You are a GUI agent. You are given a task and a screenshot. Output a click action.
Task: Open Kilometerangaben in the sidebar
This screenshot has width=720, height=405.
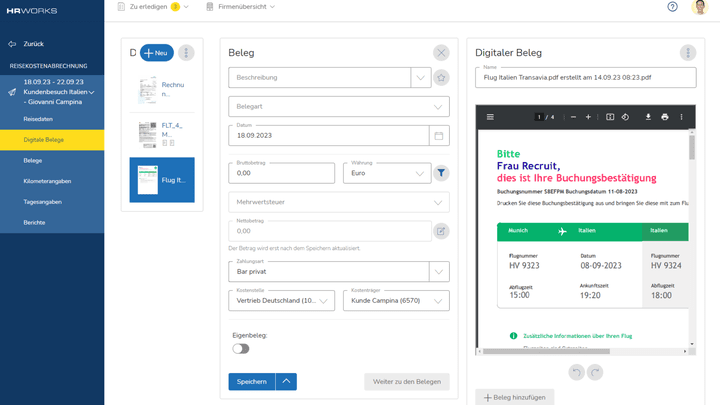click(48, 181)
